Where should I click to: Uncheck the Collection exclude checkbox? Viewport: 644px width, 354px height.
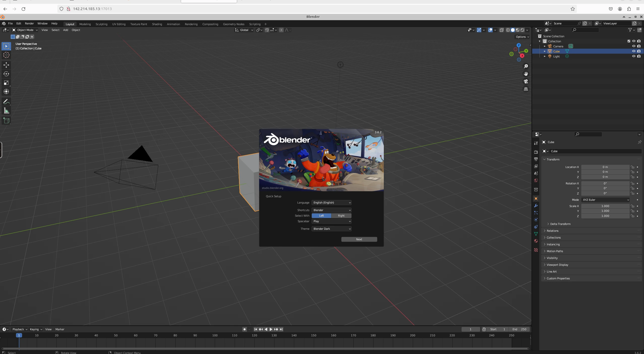pos(629,41)
